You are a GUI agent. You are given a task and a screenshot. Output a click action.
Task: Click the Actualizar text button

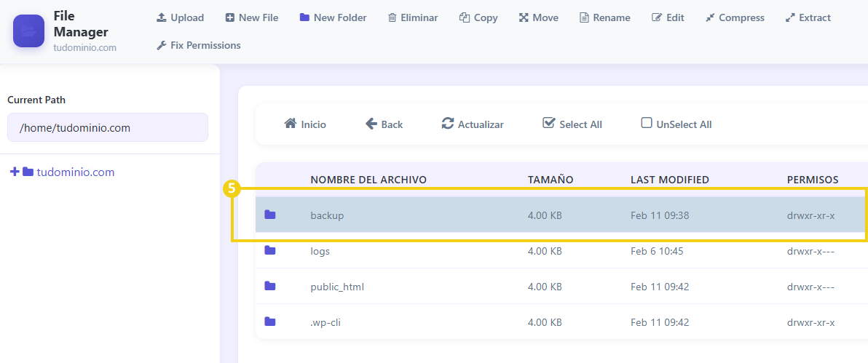pyautogui.click(x=481, y=124)
